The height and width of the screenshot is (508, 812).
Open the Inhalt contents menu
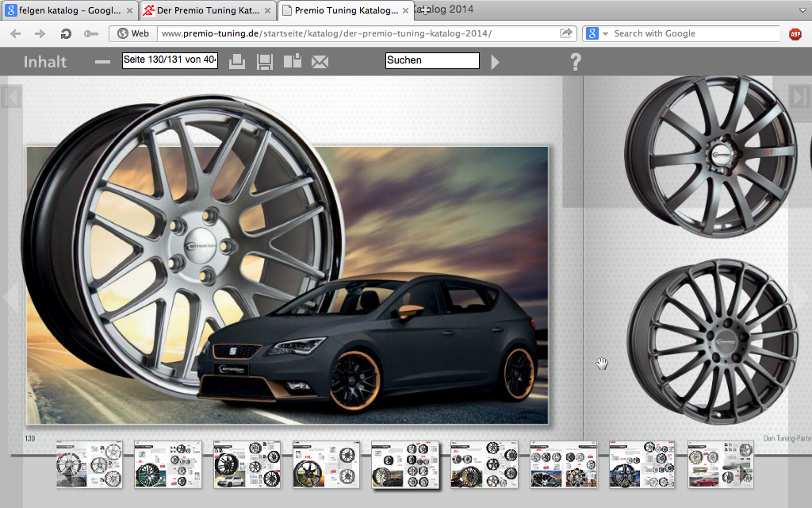(x=45, y=62)
